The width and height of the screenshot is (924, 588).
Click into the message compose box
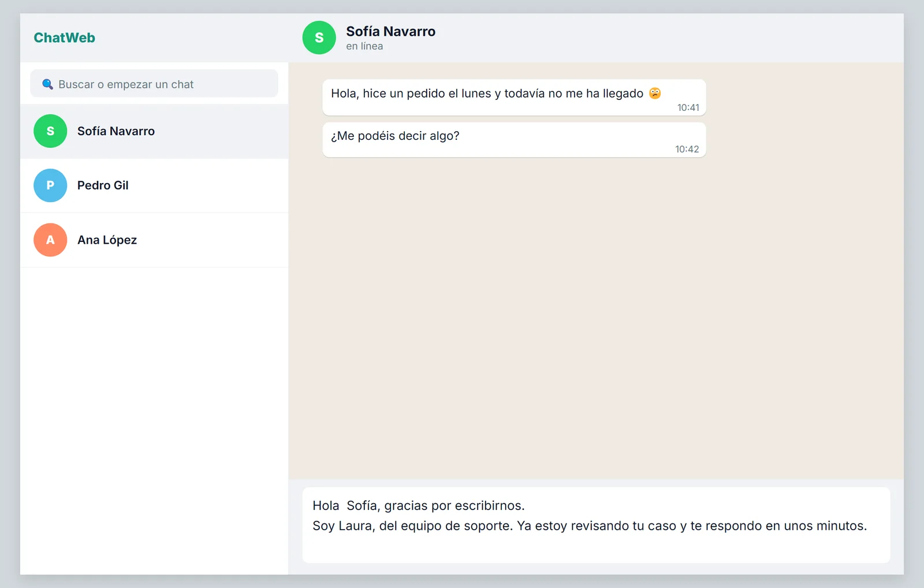coord(596,525)
